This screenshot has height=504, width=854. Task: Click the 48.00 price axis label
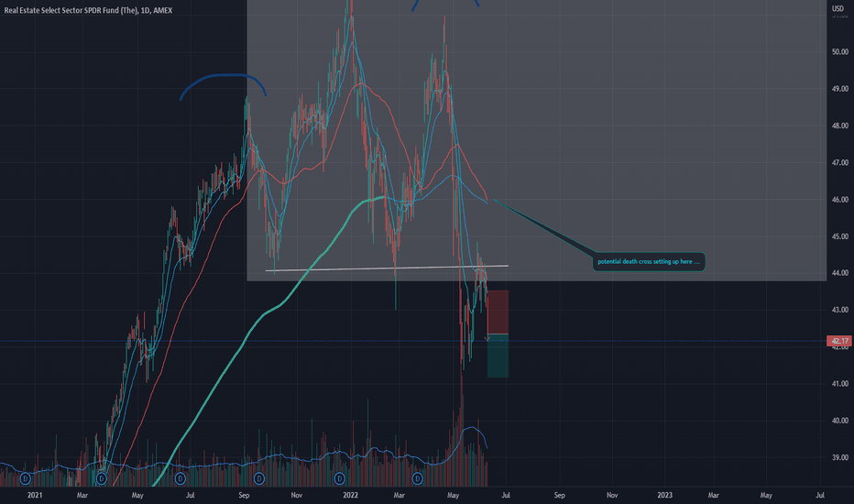(840, 126)
